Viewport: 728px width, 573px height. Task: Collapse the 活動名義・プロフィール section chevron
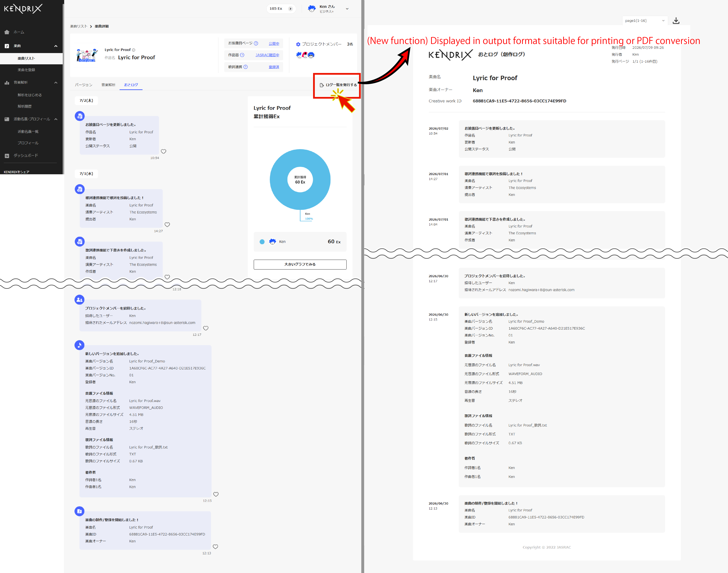(x=56, y=119)
